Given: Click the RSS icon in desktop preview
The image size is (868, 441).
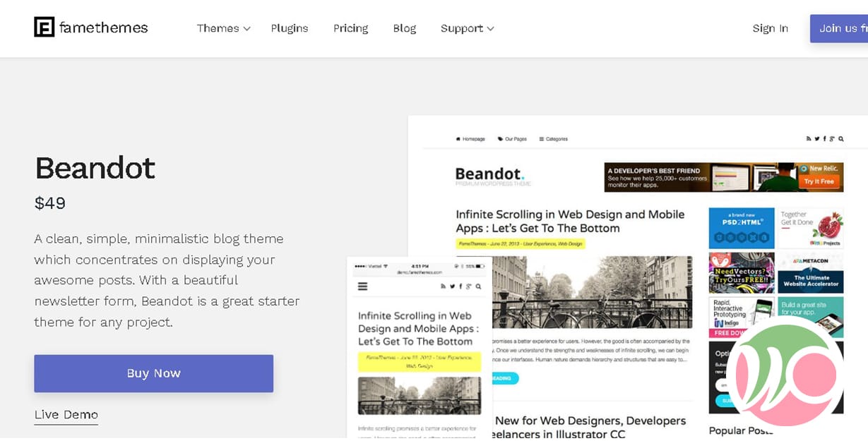Looking at the screenshot, I should pos(810,139).
